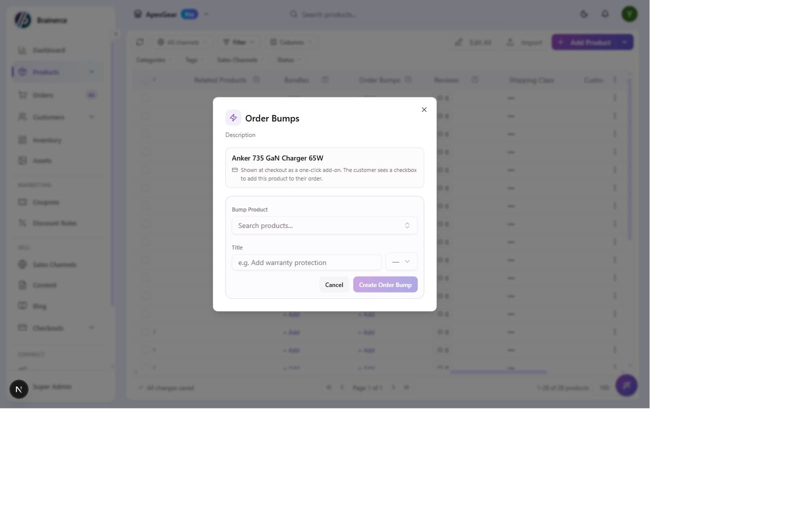Open the Categories filter dropdown
The width and height of the screenshot is (812, 510).
(x=154, y=60)
